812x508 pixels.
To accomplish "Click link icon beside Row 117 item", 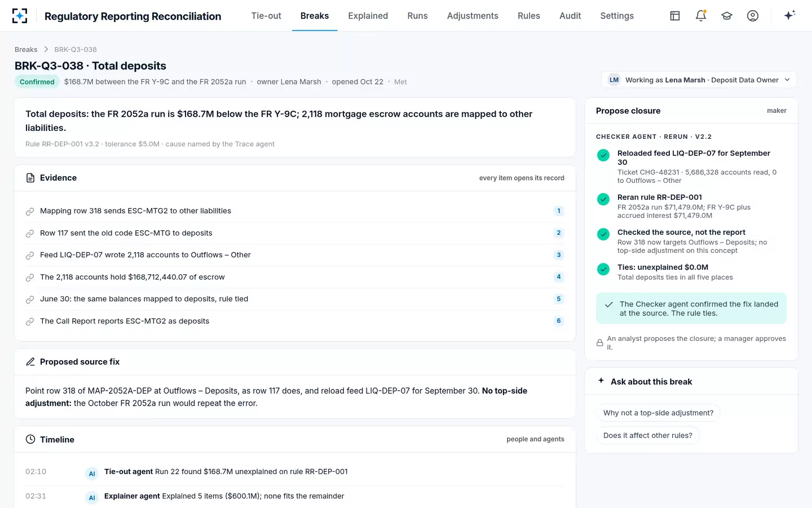I will pos(30,233).
